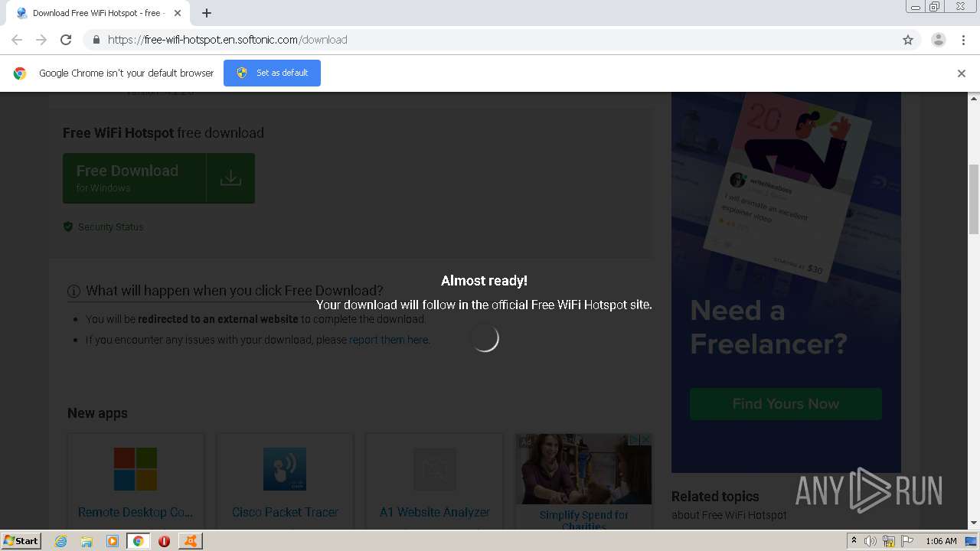The width and height of the screenshot is (980, 551).
Task: Click the green Free Download button
Action: (x=158, y=178)
